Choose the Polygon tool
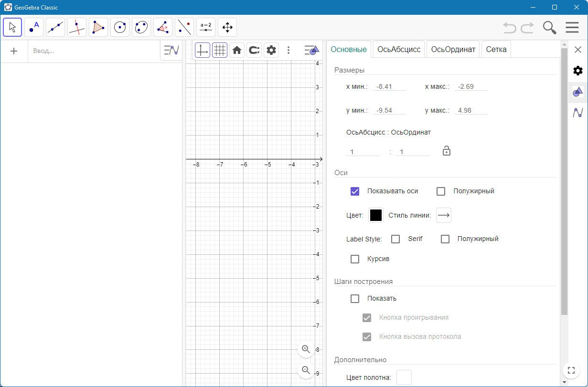Screen dimensions: 588x387 [x=98, y=28]
